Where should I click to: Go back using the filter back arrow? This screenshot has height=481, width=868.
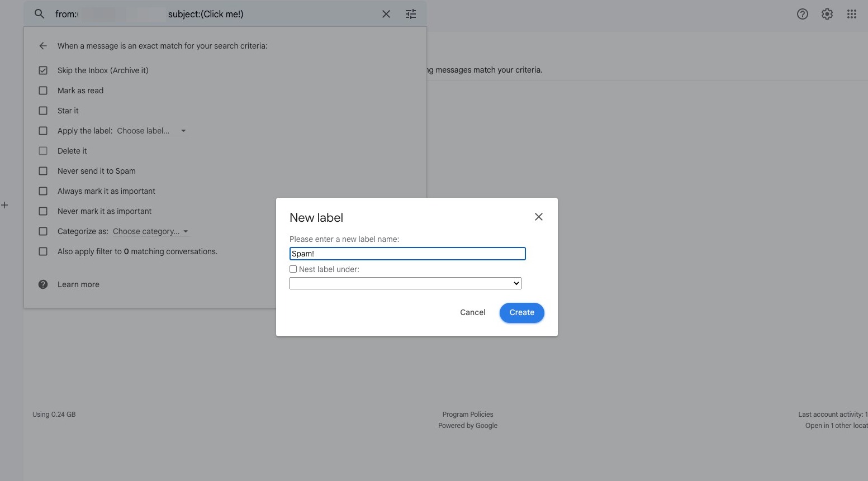tap(43, 46)
